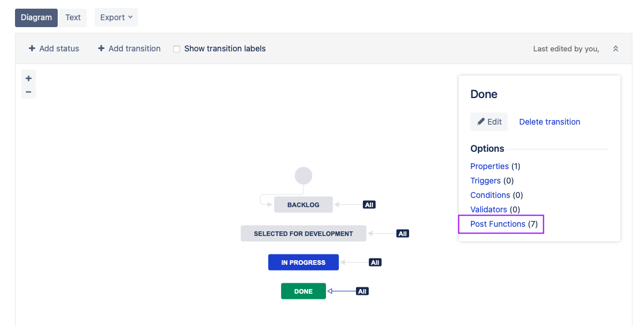Click Add transition button
This screenshot has height=326, width=644.
[x=129, y=48]
